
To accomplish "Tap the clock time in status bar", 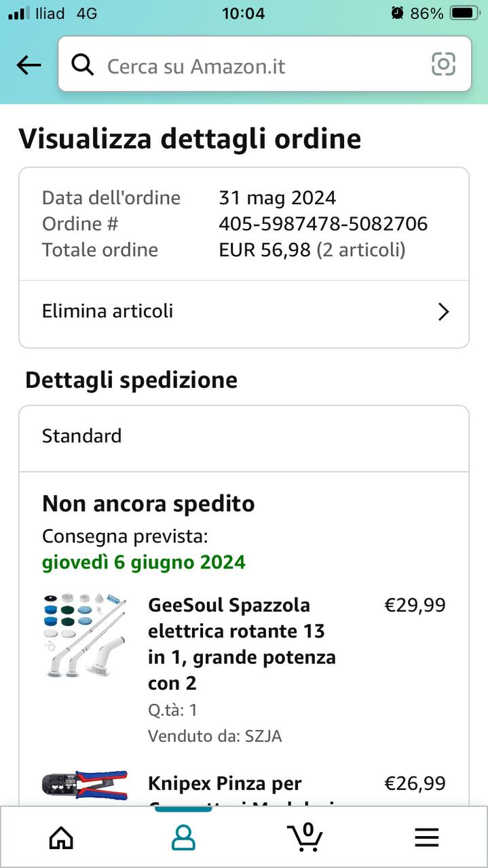I will coord(244,13).
